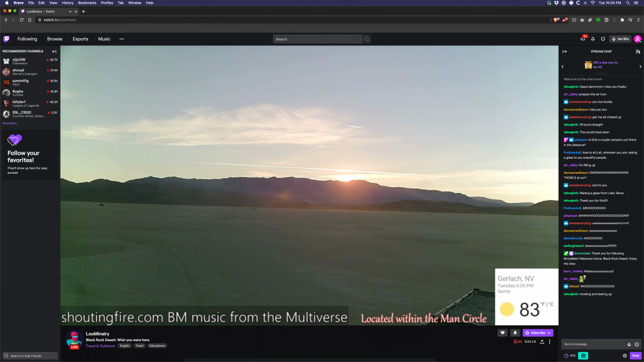Open the three-dot stream options menu
The width and height of the screenshot is (644, 362).
550,342
